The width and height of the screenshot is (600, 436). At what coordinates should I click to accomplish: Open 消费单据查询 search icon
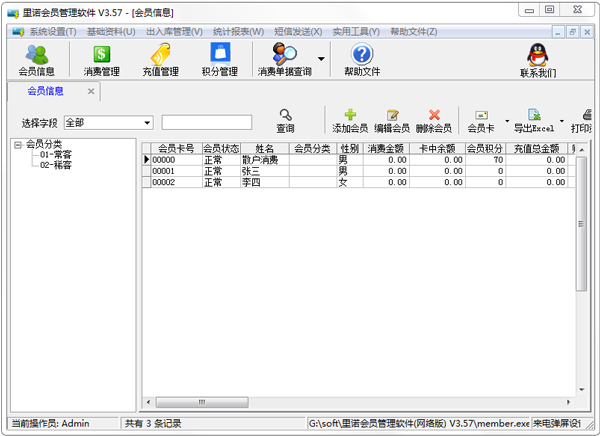[x=284, y=54]
